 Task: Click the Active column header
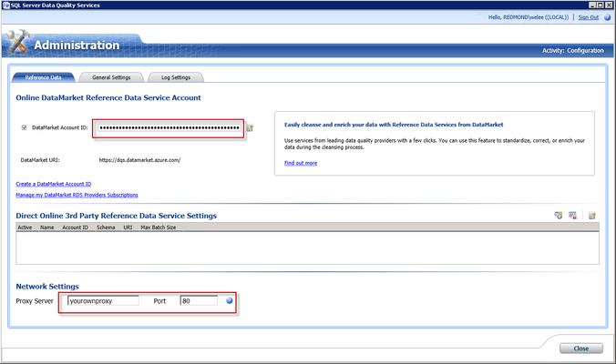click(x=25, y=227)
